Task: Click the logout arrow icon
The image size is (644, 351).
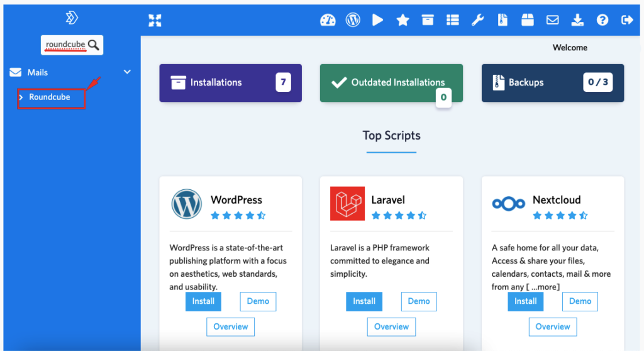Action: click(627, 19)
